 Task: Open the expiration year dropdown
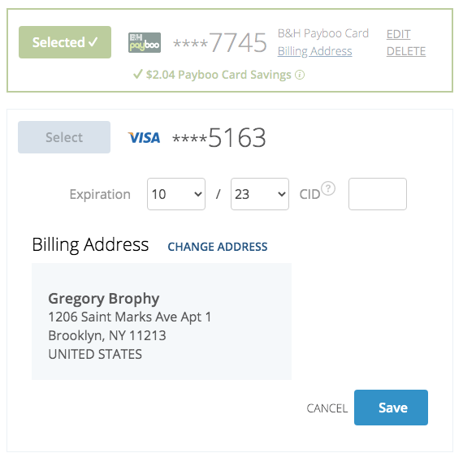pyautogui.click(x=260, y=194)
